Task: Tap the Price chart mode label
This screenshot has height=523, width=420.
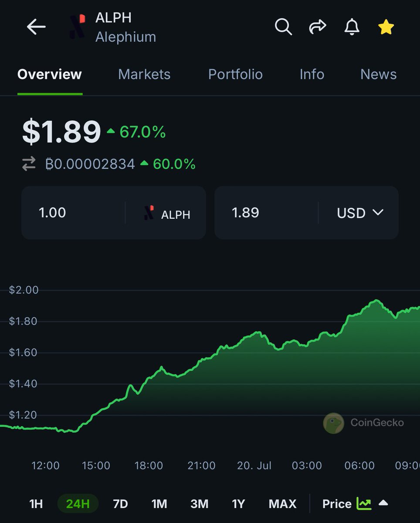Action: pos(337,504)
